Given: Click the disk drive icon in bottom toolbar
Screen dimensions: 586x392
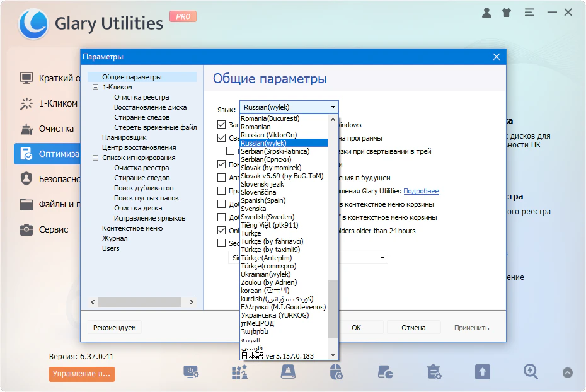Looking at the screenshot, I should point(288,372).
